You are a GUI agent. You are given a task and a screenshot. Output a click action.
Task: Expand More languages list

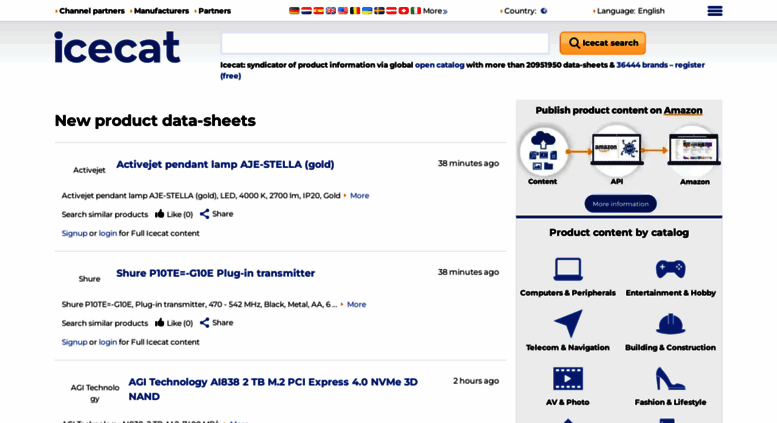click(435, 11)
